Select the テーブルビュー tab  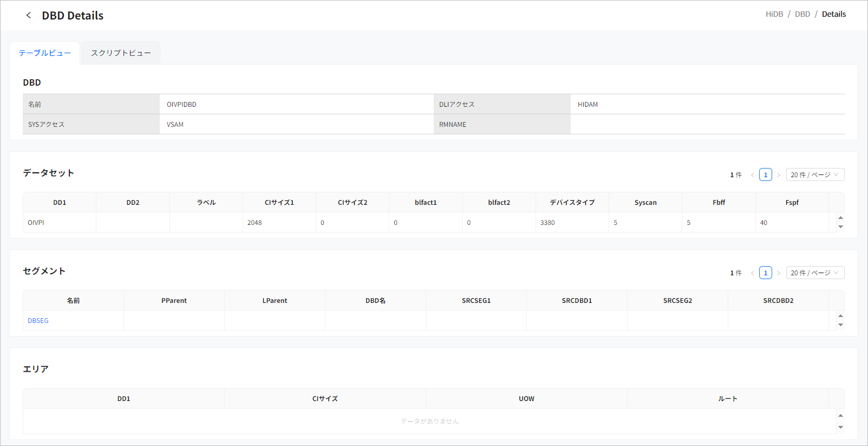[45, 53]
